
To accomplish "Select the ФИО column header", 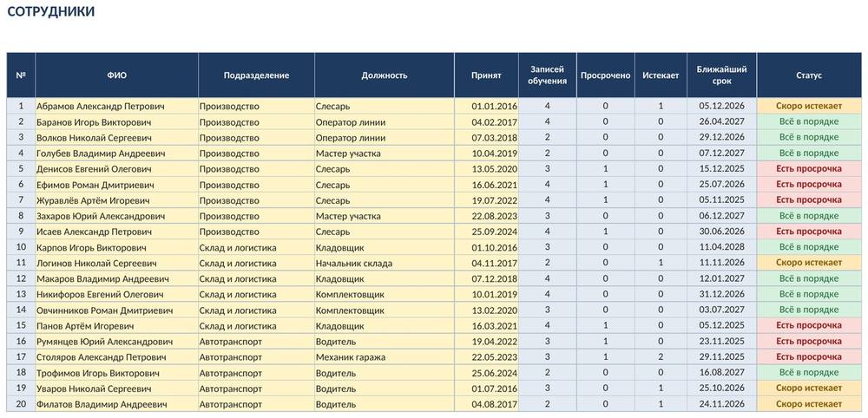I will click(x=117, y=75).
